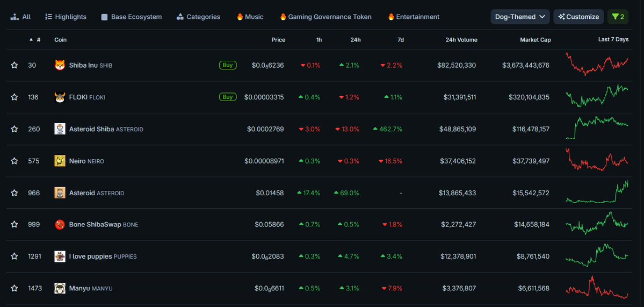Open Asteroid Shiba 7-day sparkline chart
Viewport: 644px width, 307px height.
pyautogui.click(x=597, y=128)
